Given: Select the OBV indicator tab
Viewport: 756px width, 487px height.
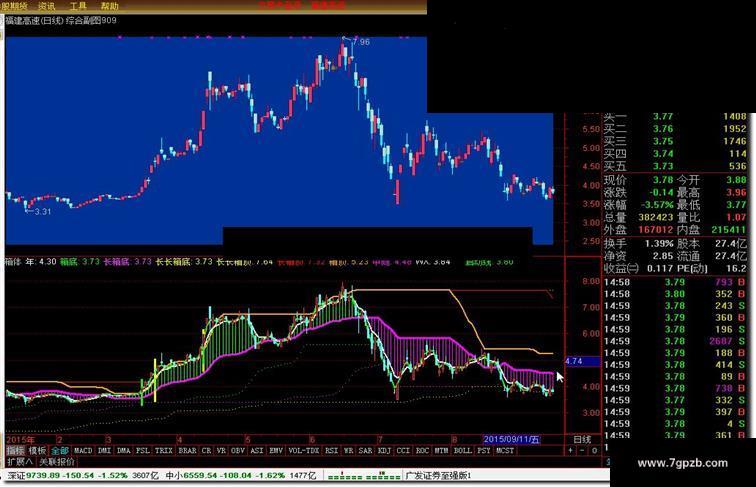Looking at the screenshot, I should click(x=238, y=451).
